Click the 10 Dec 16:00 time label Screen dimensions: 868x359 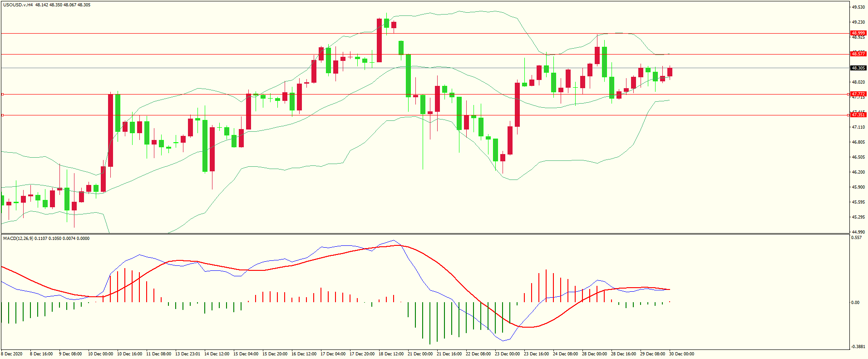click(129, 354)
